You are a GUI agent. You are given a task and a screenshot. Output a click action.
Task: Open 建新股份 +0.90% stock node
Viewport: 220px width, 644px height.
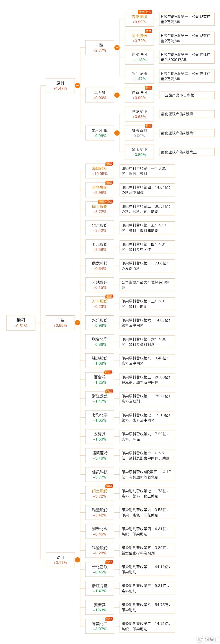pos(139,95)
